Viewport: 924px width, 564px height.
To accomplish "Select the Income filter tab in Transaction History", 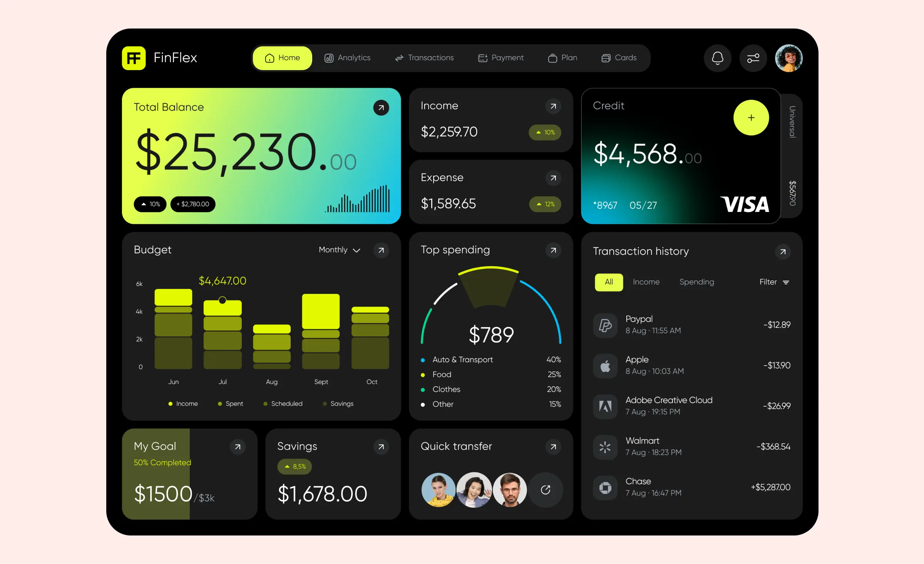I will pyautogui.click(x=646, y=282).
